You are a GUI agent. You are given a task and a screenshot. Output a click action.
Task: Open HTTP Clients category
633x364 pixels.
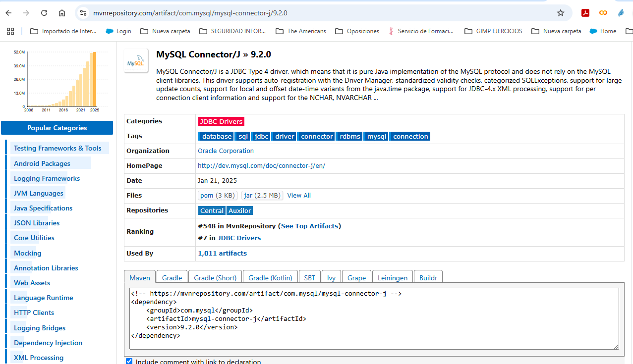pos(34,312)
